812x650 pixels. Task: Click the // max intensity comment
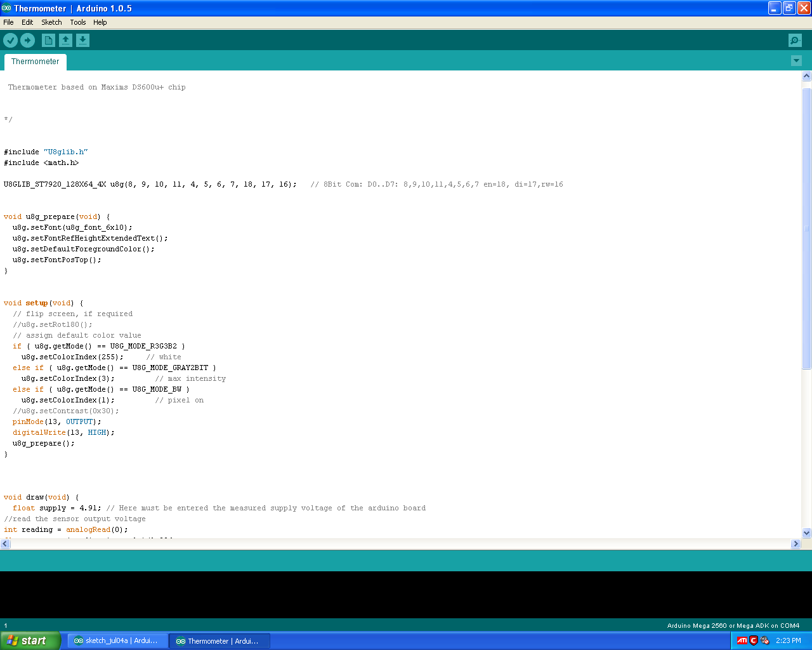click(190, 379)
